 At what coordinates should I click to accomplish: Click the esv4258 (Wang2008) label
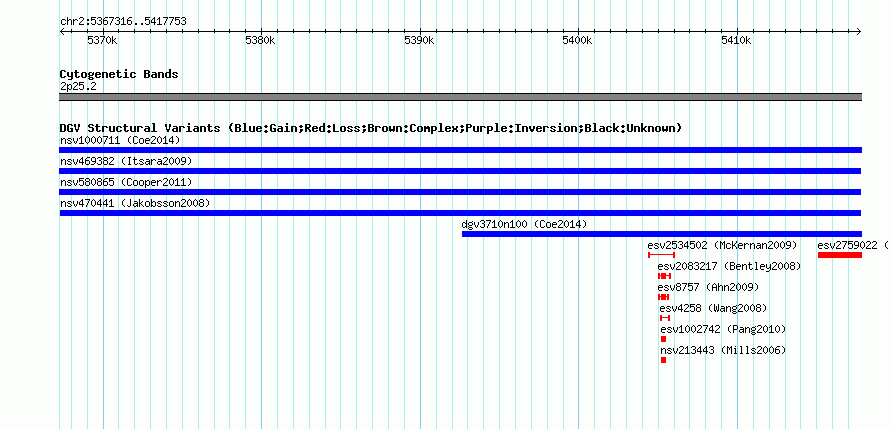[713, 308]
